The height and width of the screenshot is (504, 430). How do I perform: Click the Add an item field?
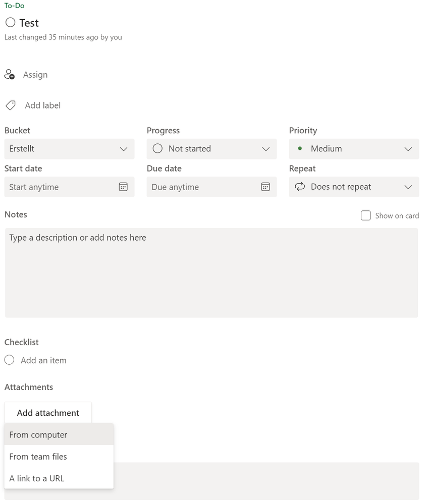pyautogui.click(x=43, y=360)
